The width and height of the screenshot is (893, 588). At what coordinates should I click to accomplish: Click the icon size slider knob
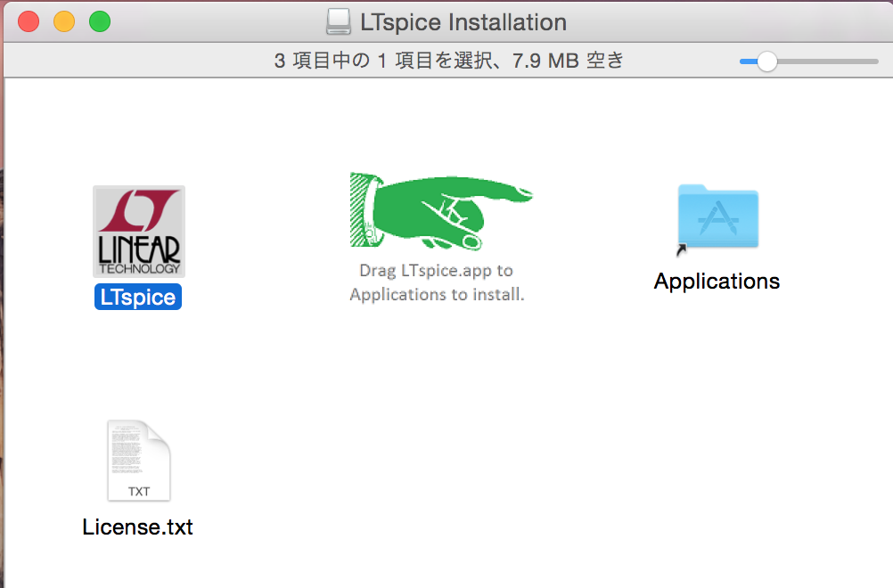(x=766, y=61)
